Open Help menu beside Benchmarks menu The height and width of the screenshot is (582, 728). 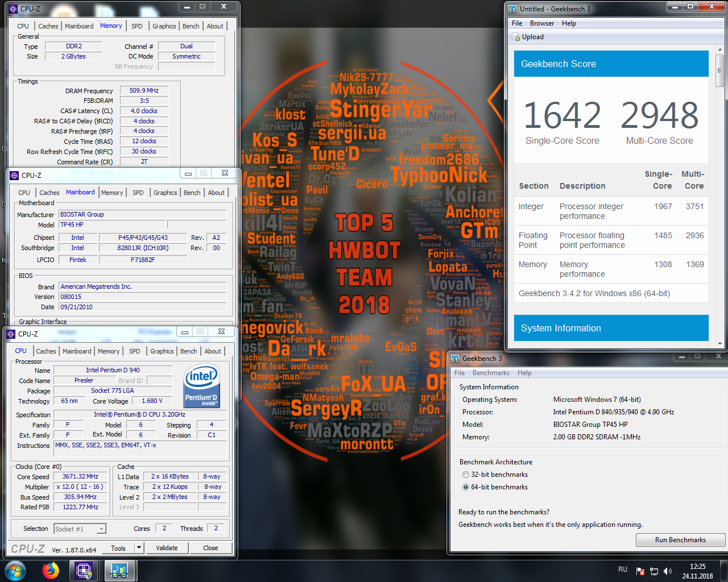click(524, 373)
